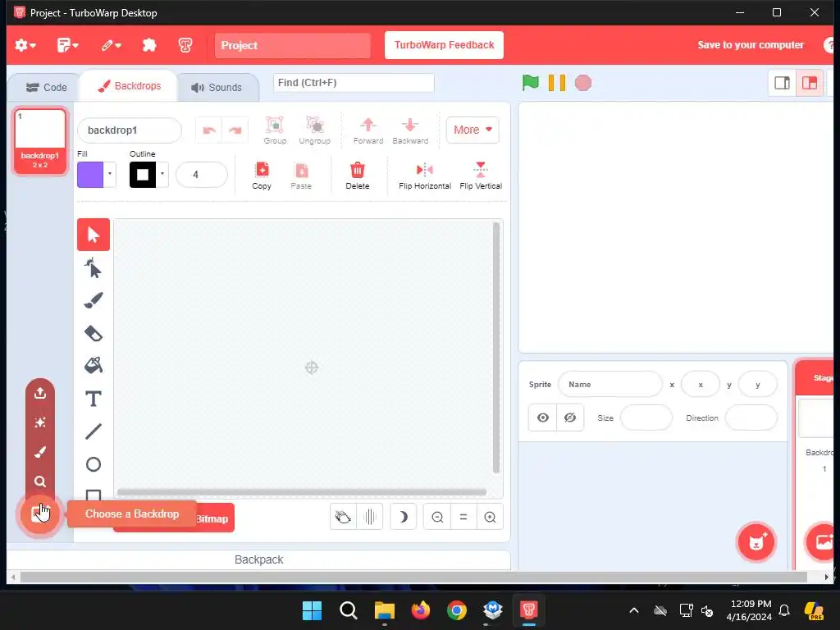Hide the sprite with crossed eye button
This screenshot has width=840, height=630.
tap(570, 418)
